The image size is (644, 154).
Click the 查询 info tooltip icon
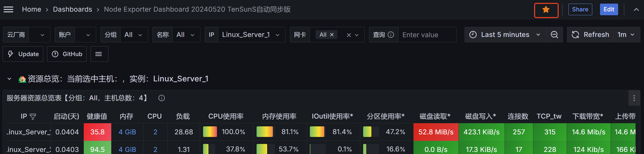391,35
